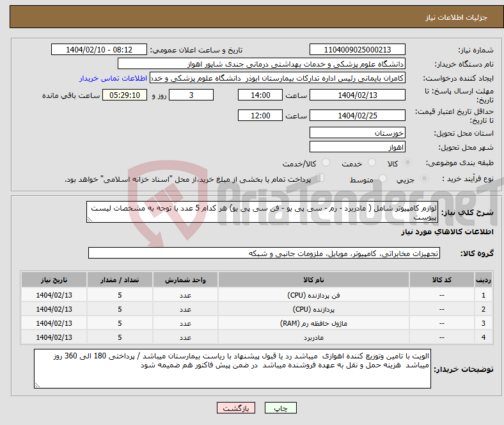The image size is (504, 425).
Task: Open the اطلاعات تماس خریدار link
Action: [113, 78]
